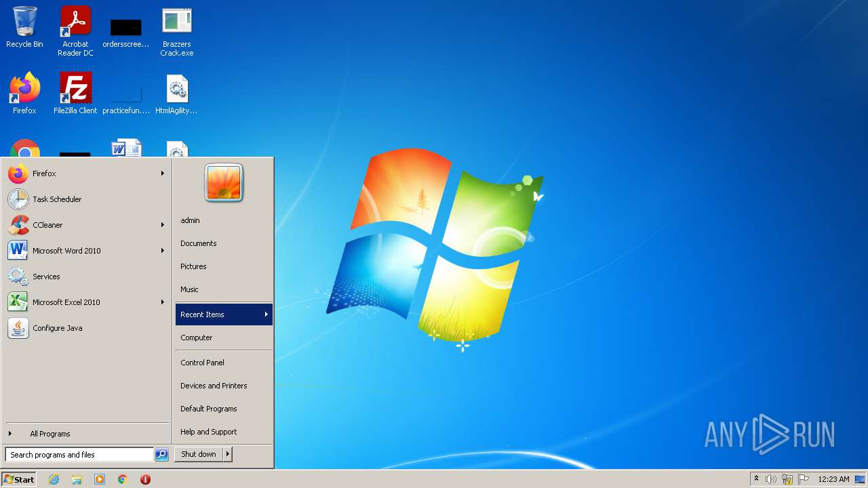Click the Configure Java icon
The image size is (868, 488).
click(x=18, y=328)
